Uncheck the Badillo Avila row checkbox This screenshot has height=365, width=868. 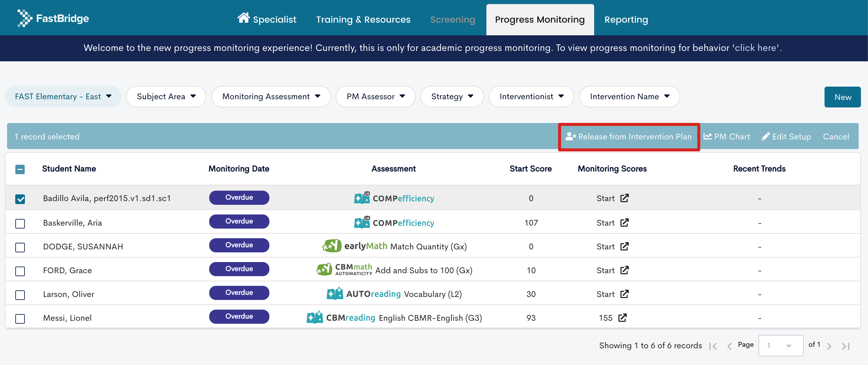point(20,199)
